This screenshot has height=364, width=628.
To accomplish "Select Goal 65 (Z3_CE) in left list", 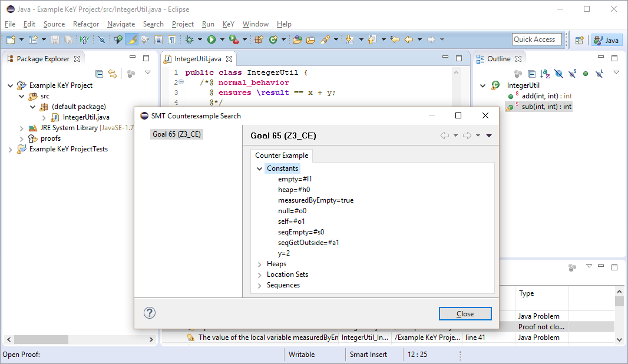I will pyautogui.click(x=177, y=134).
